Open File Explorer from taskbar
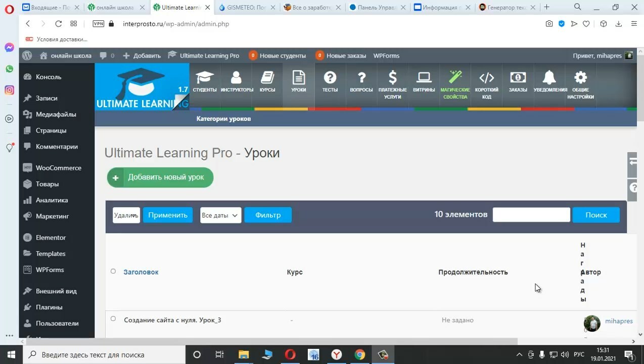This screenshot has width=644, height=364. [x=244, y=355]
